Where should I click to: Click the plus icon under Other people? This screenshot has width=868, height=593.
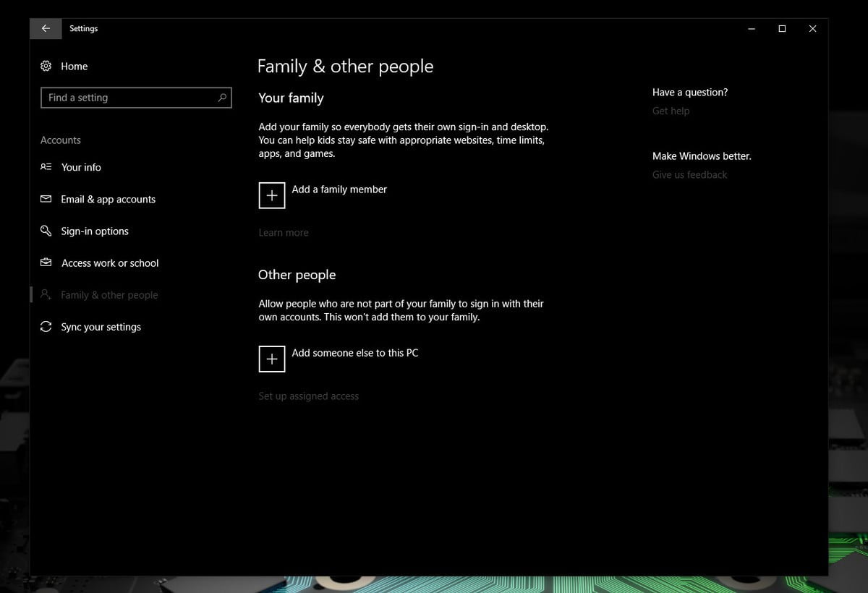(271, 359)
